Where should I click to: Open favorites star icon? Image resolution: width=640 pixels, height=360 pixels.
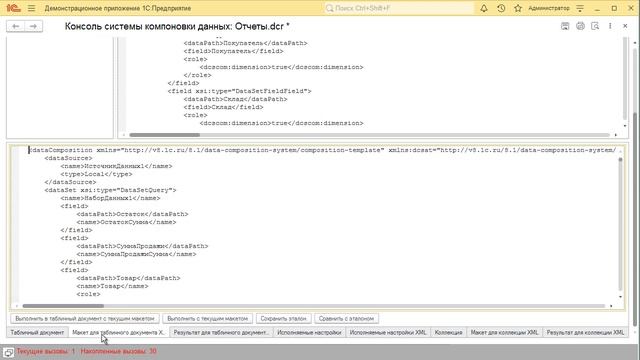coord(518,8)
